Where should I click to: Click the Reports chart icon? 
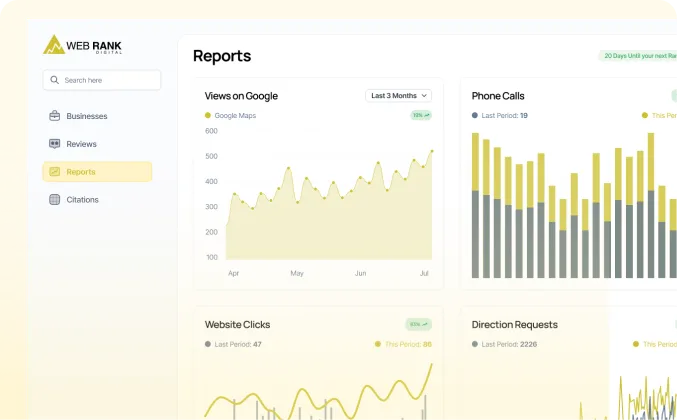54,171
